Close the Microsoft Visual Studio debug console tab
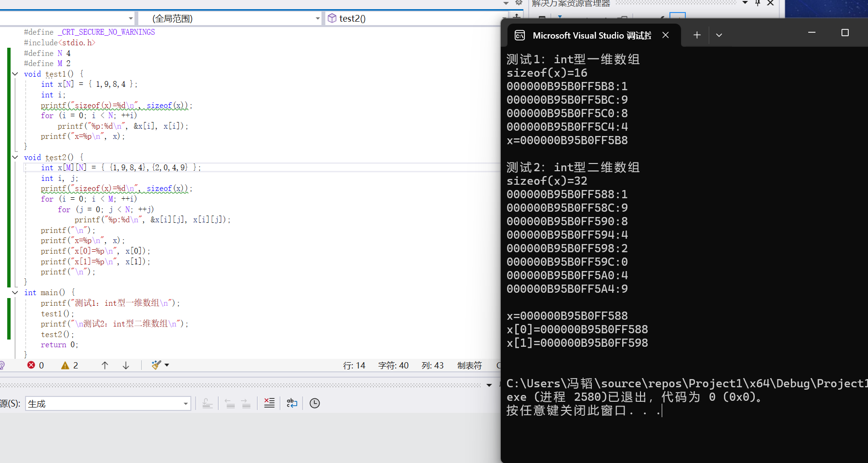This screenshot has width=868, height=463. tap(666, 35)
